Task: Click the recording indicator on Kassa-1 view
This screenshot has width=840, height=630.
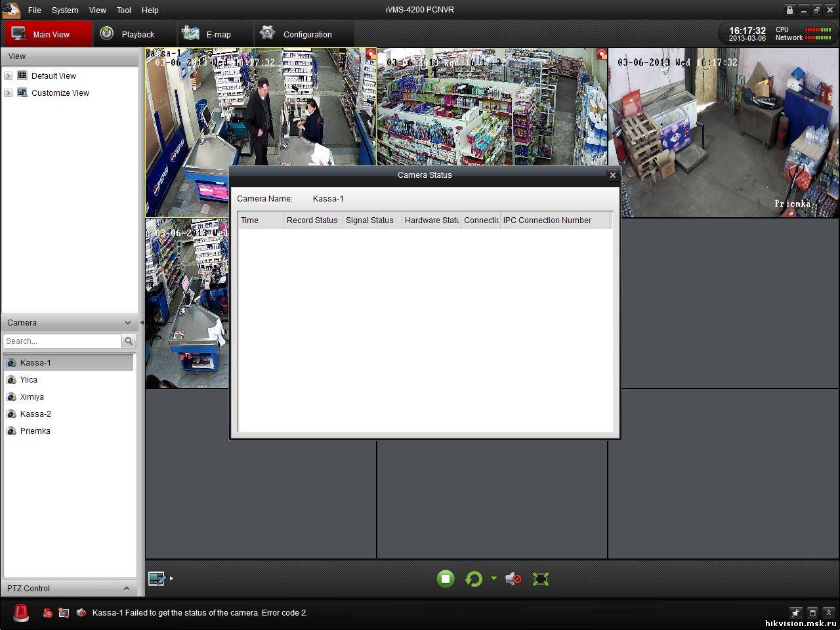Action: [x=370, y=54]
